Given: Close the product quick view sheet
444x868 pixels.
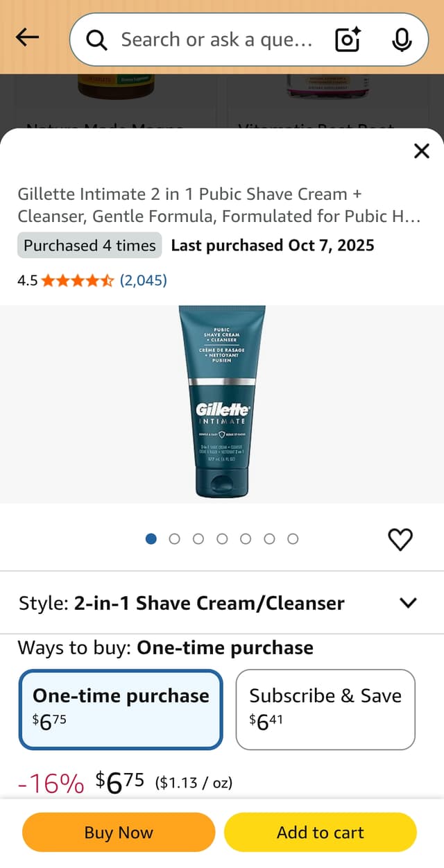Looking at the screenshot, I should [421, 151].
